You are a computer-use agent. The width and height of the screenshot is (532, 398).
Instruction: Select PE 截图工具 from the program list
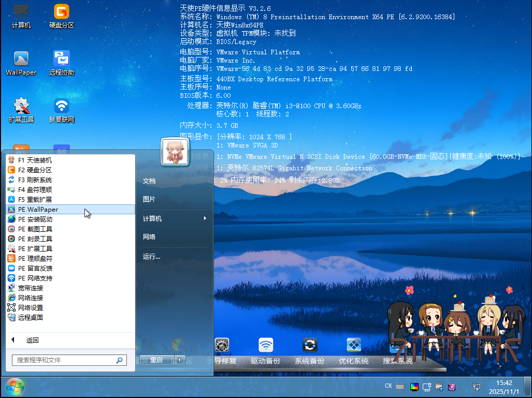point(35,229)
